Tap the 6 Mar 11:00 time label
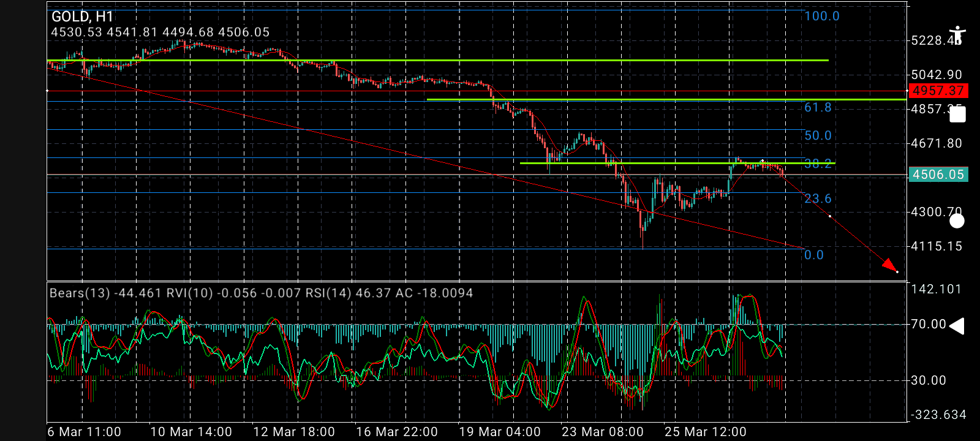Viewport: 980px width, 441px height. (x=85, y=432)
